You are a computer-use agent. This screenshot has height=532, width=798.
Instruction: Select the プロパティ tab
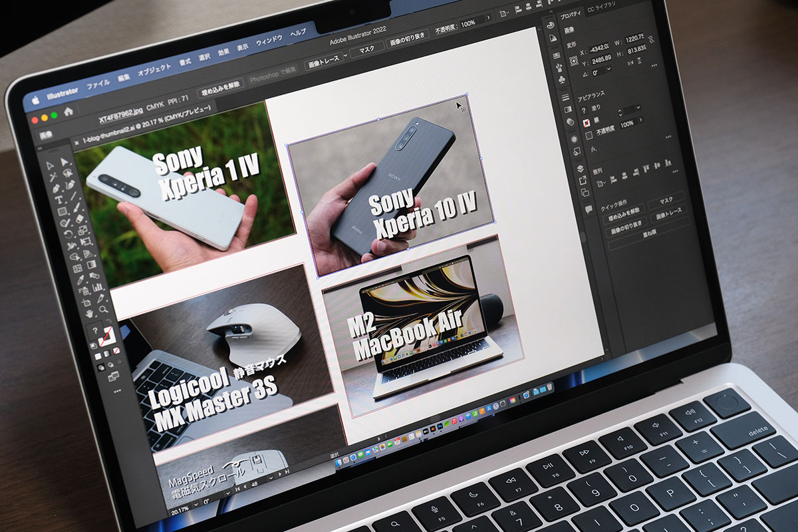click(571, 14)
